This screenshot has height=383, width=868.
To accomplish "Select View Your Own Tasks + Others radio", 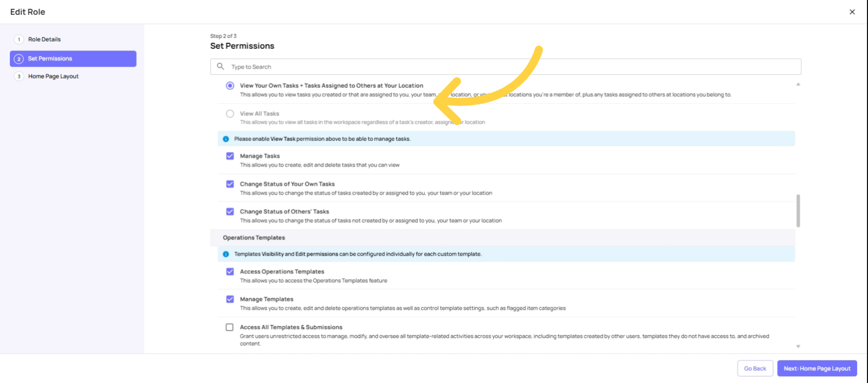I will (230, 85).
